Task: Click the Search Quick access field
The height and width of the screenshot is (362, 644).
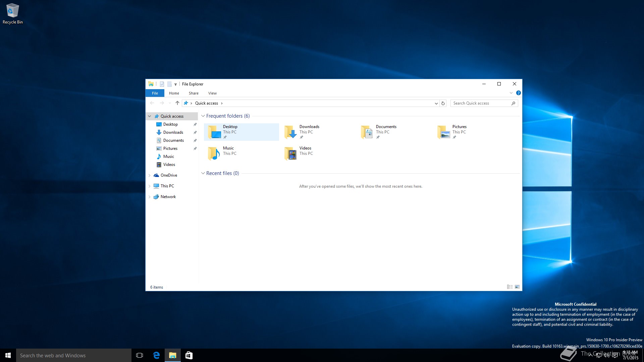Action: click(484, 103)
